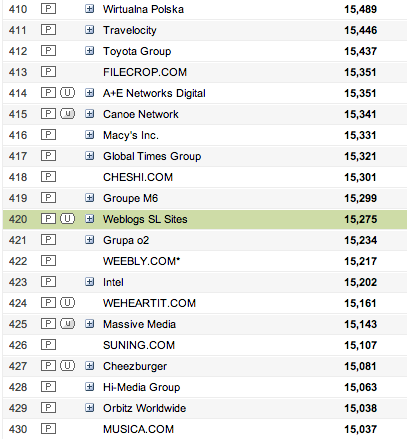Click the P icon in Toyota Group row
407x439 pixels.
[x=48, y=51]
